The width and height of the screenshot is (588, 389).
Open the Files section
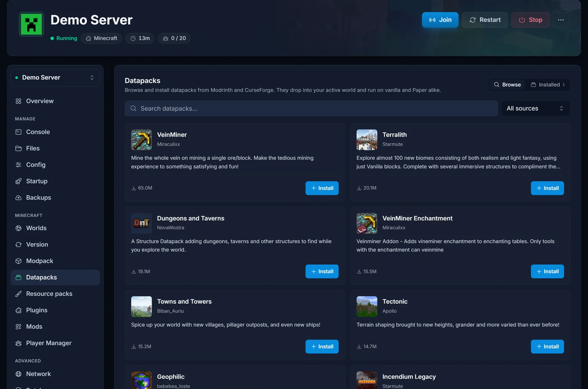(x=55, y=148)
